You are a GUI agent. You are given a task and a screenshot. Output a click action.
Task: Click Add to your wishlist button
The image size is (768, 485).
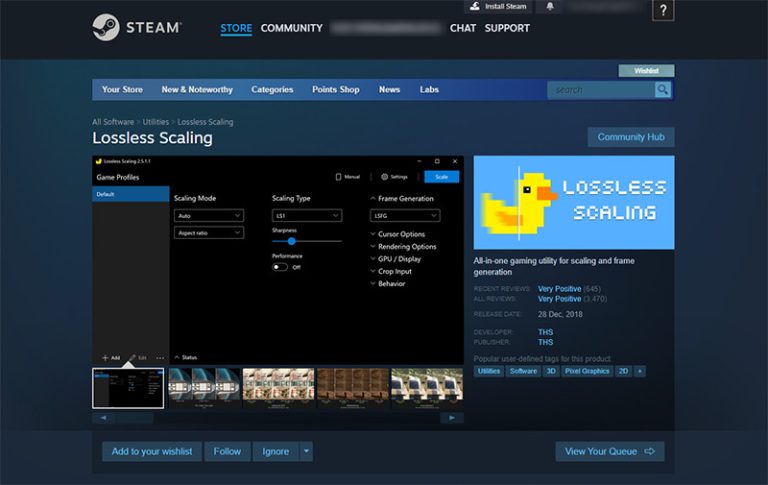[x=151, y=451]
